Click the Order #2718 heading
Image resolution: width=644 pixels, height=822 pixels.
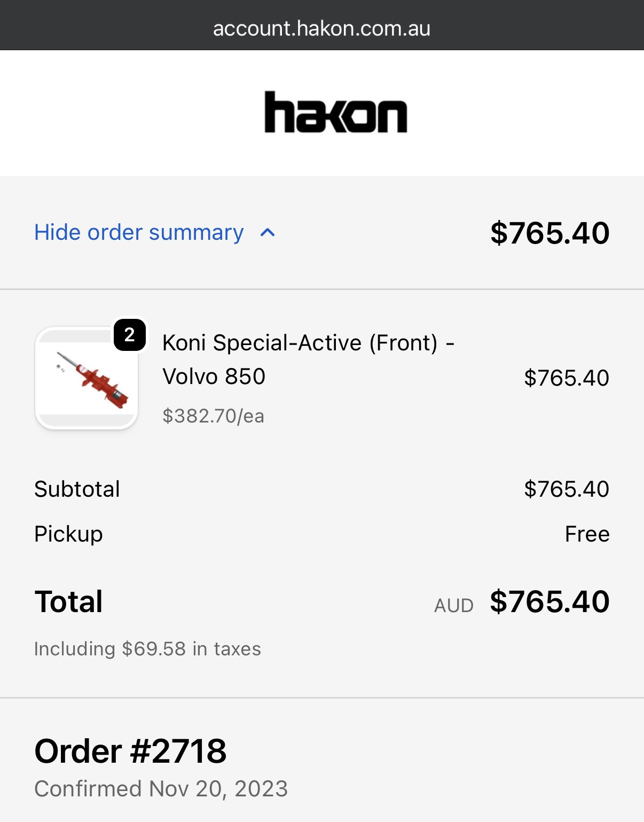pos(130,751)
